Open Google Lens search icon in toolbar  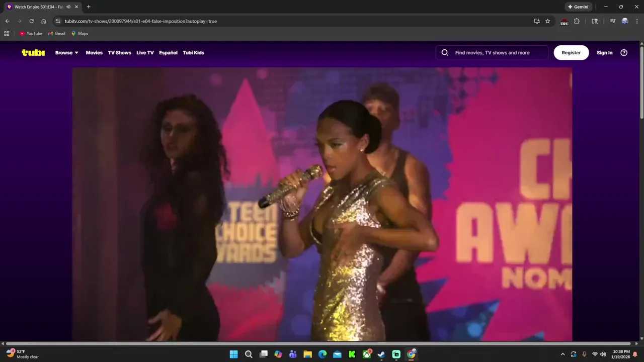(595, 21)
